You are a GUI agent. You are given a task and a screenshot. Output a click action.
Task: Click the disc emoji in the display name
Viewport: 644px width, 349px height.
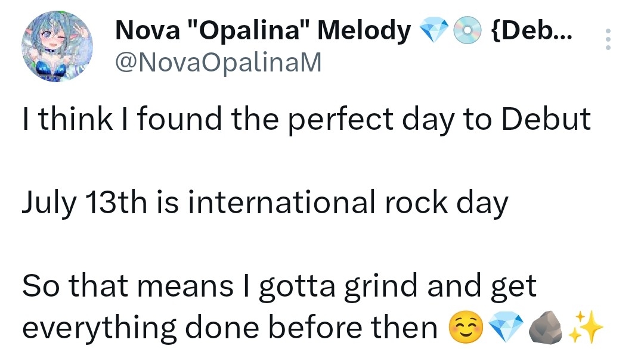point(467,31)
